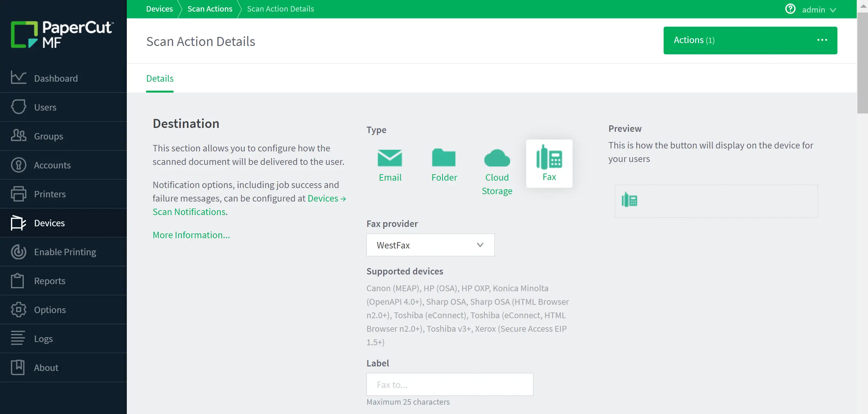The width and height of the screenshot is (868, 414).
Task: Open the More Information link
Action: point(191,235)
